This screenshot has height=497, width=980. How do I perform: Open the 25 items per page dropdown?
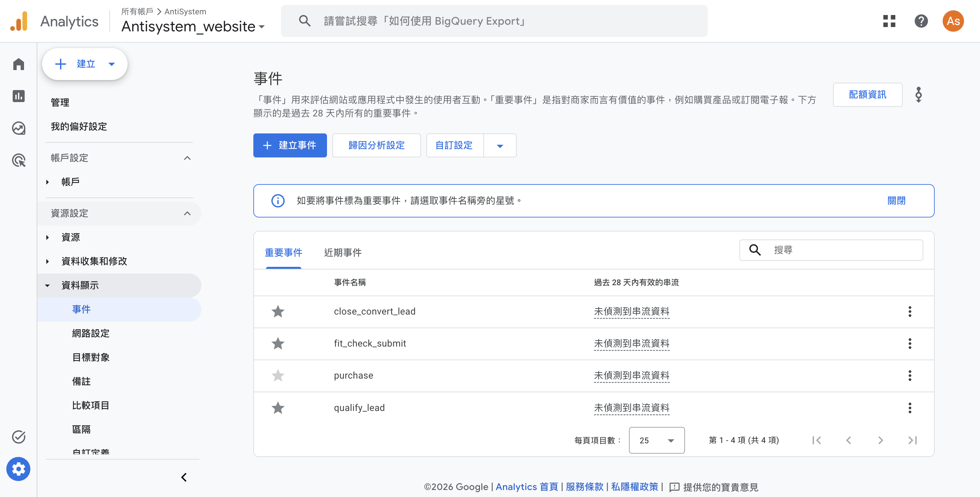click(x=657, y=440)
